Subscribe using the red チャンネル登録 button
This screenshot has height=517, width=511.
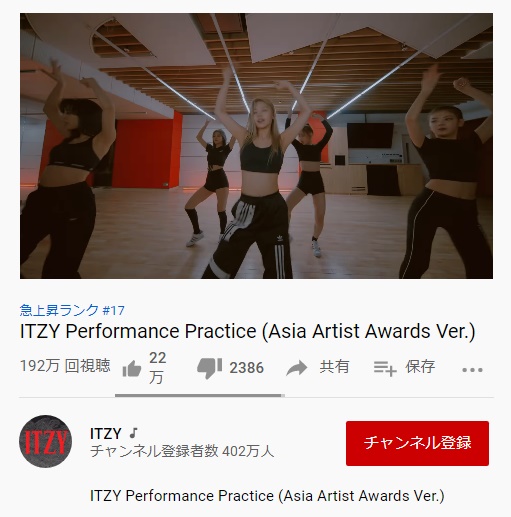(417, 443)
